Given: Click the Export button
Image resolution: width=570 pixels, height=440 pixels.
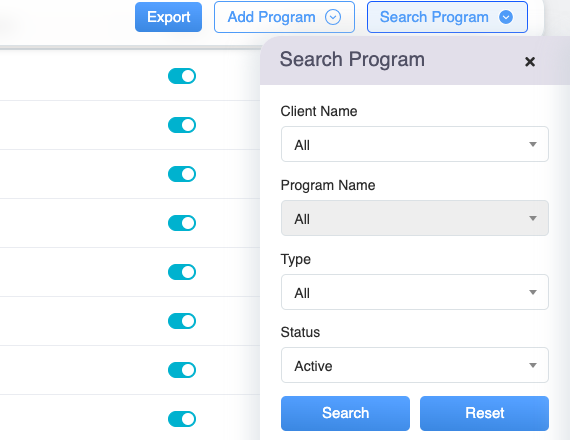Looking at the screenshot, I should [168, 17].
